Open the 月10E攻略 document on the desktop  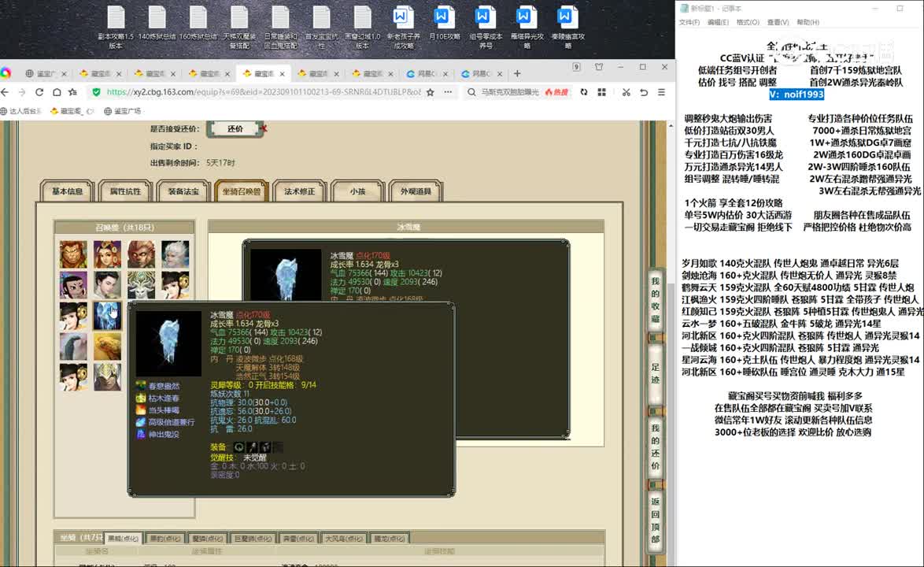pos(445,24)
